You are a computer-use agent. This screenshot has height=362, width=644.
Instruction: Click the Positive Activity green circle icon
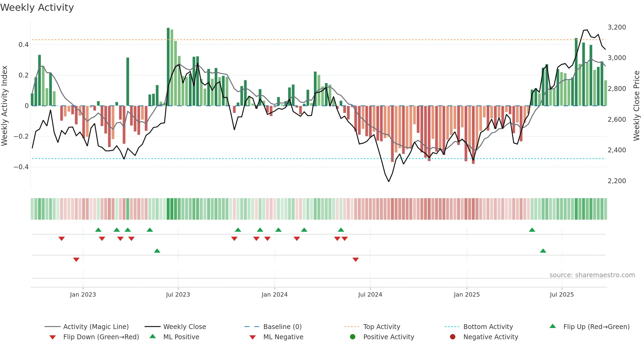click(353, 337)
